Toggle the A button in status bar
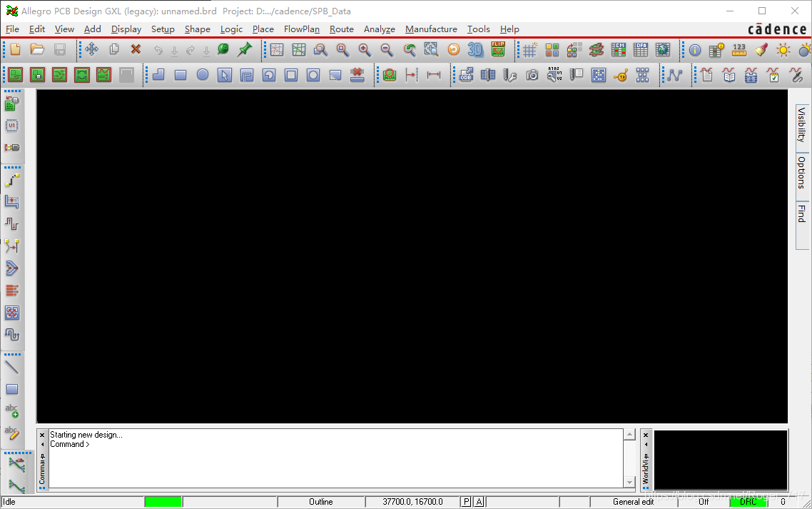 click(479, 502)
